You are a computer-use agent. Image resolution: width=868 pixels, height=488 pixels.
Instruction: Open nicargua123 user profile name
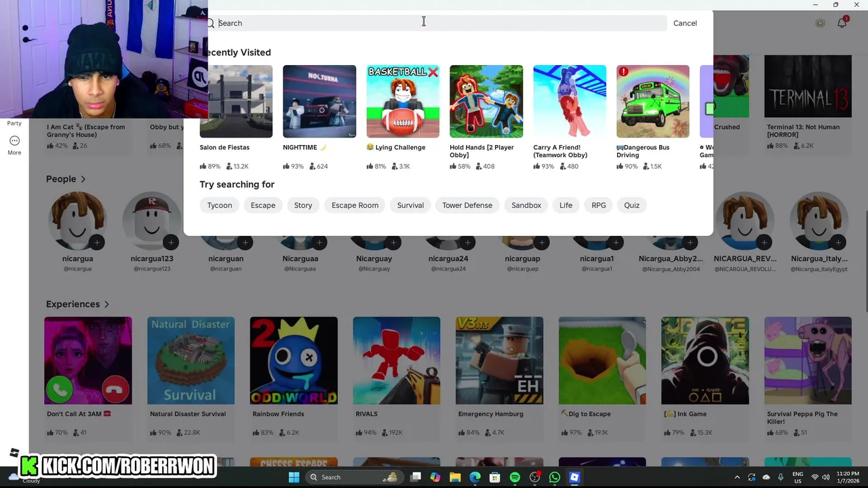point(152,258)
